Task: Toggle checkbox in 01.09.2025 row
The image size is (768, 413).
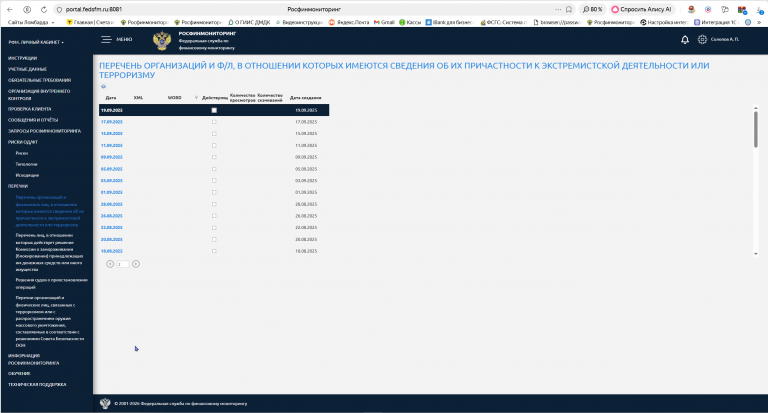Action: (214, 193)
